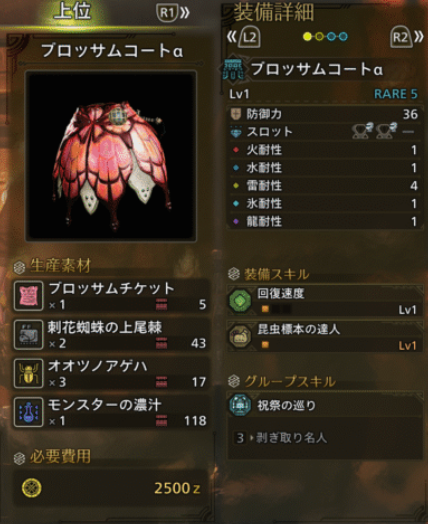The image size is (428, 524).
Task: Select the second page indicator dot
Action: click(319, 36)
